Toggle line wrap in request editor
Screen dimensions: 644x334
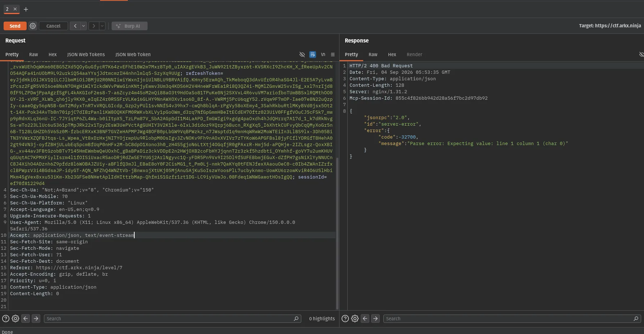312,54
